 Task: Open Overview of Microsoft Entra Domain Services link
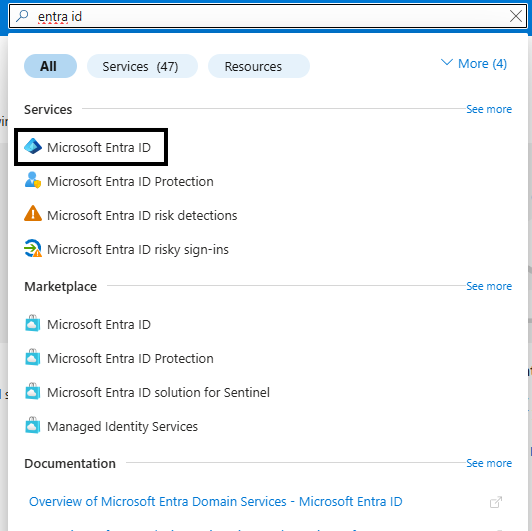coord(215,501)
